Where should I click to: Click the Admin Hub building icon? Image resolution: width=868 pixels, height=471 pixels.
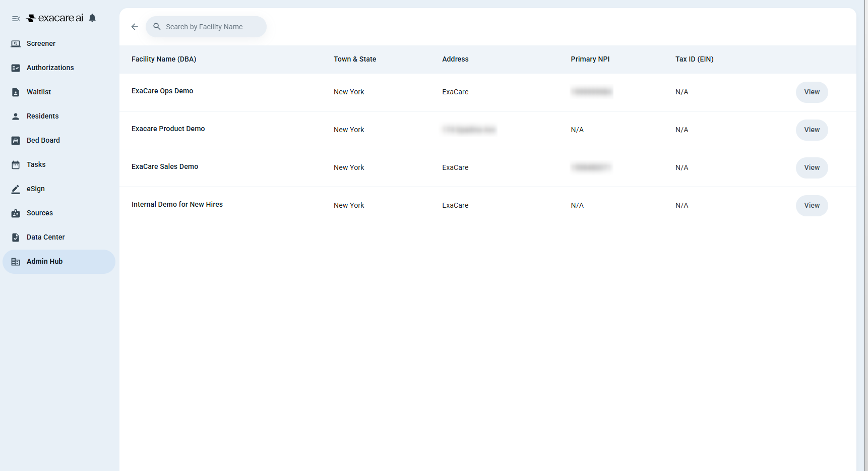(x=16, y=262)
